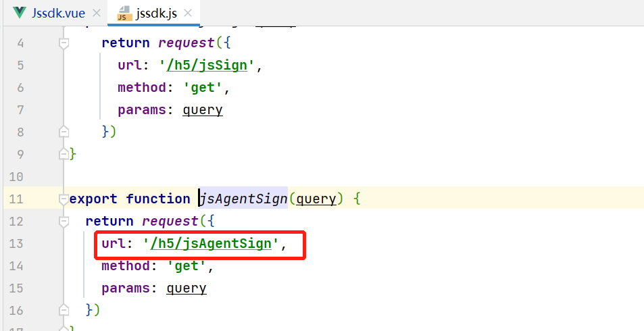
Task: Click the Vue file icon on Jssdk.vue tab
Action: pos(20,13)
